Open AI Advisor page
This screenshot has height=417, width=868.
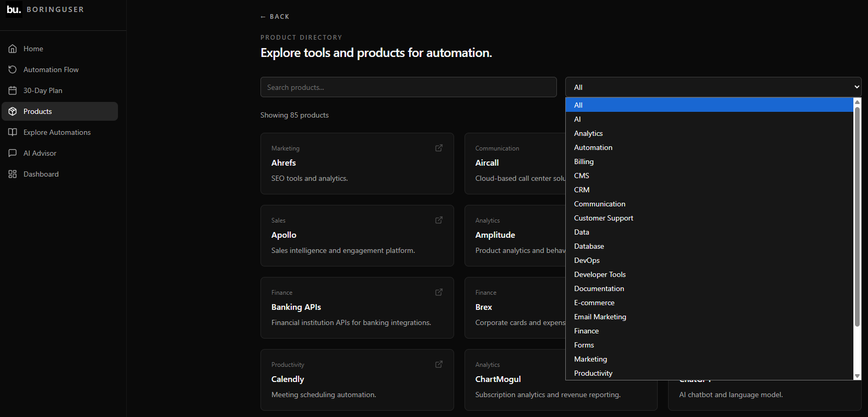[x=60, y=153]
